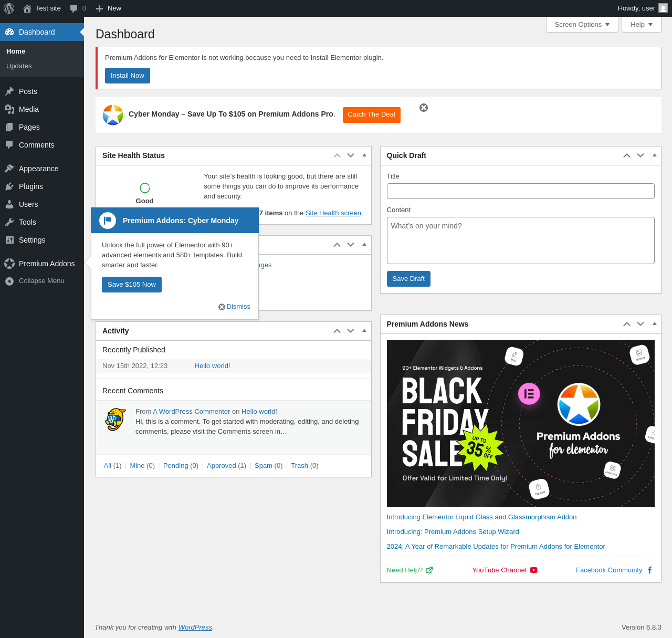672x638 pixels.
Task: Click the Save $105 Now button
Action: [132, 285]
